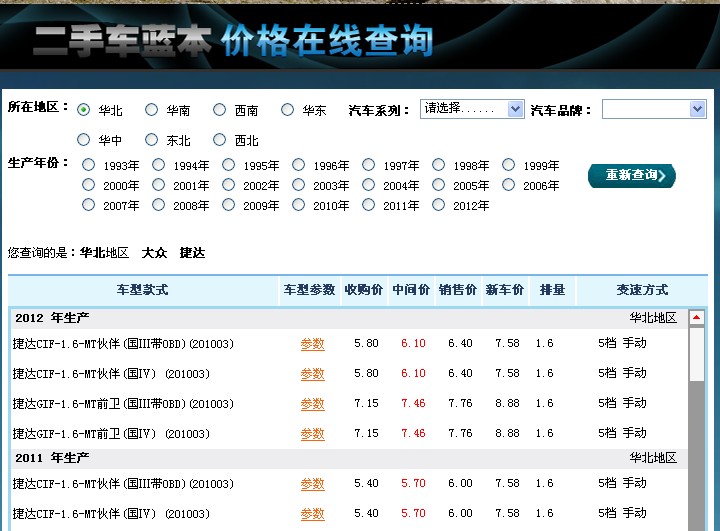Click the 重新查询 search button
Screen dimensions: 720x531
(632, 175)
